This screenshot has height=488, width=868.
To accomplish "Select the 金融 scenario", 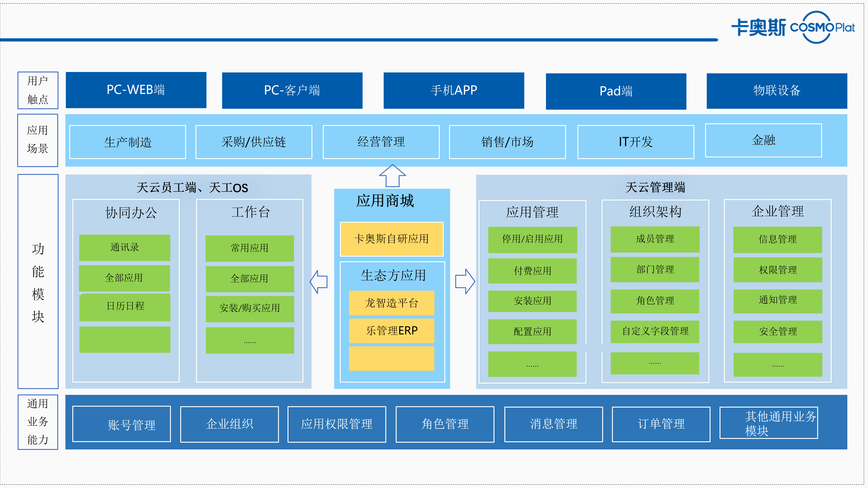I will pyautogui.click(x=764, y=140).
